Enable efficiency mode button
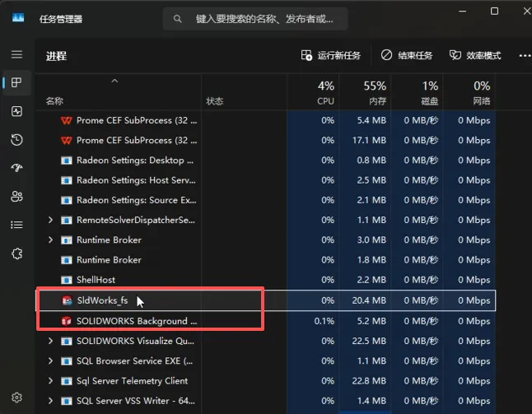This screenshot has height=414, width=532. (x=475, y=55)
